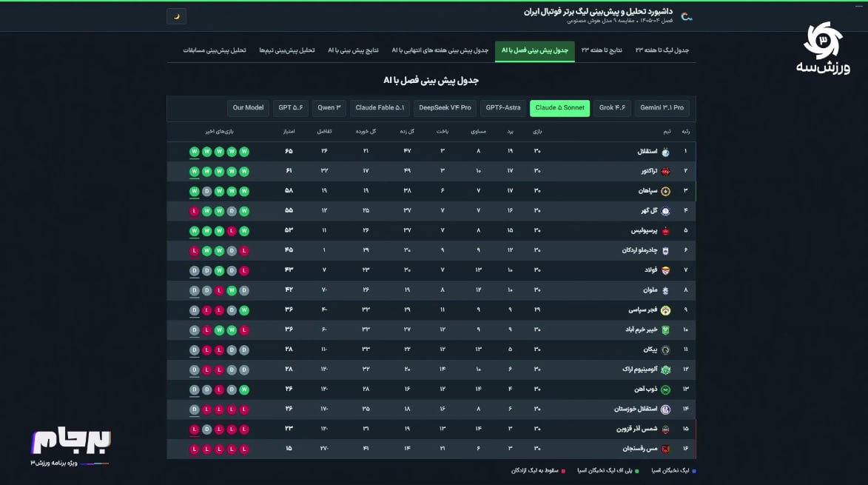Click the باخت column header
Viewport: 868px width, 485px height.
tap(443, 132)
